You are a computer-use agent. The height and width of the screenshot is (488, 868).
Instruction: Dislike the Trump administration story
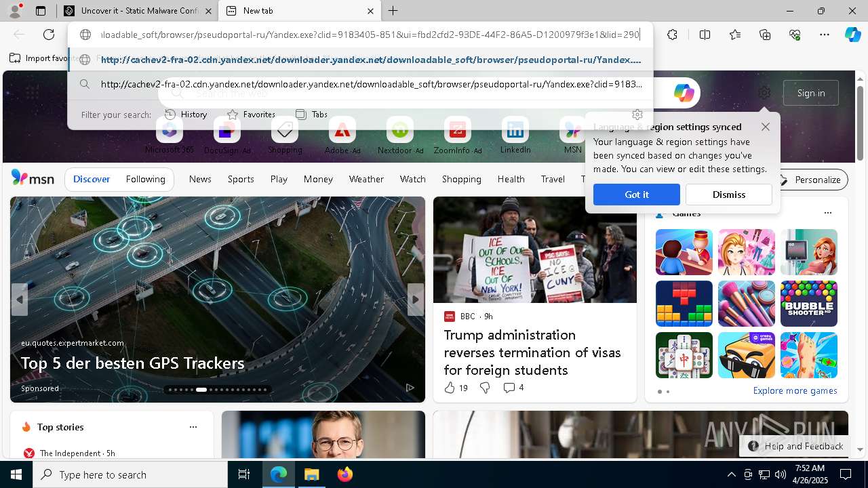[485, 388]
